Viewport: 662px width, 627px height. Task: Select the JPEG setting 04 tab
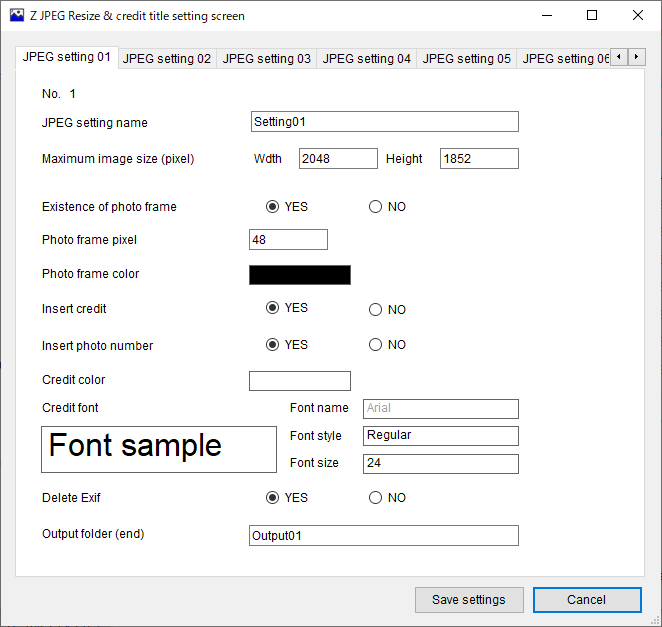(366, 58)
